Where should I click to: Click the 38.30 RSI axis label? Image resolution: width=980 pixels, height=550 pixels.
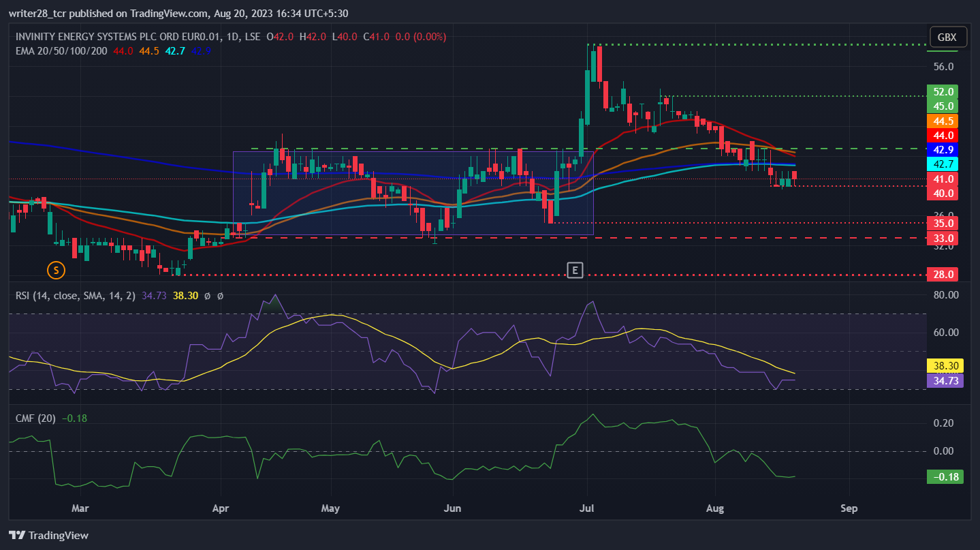(x=945, y=365)
